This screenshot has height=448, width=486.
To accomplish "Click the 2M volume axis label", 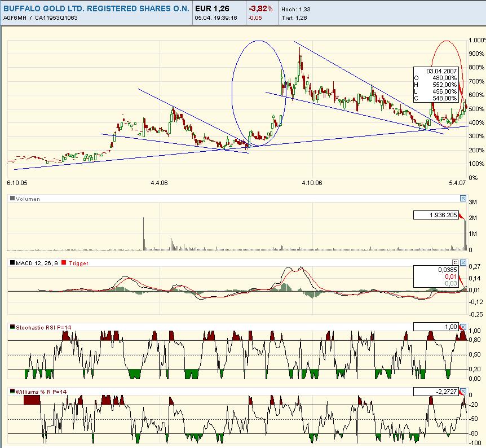I will (x=473, y=218).
